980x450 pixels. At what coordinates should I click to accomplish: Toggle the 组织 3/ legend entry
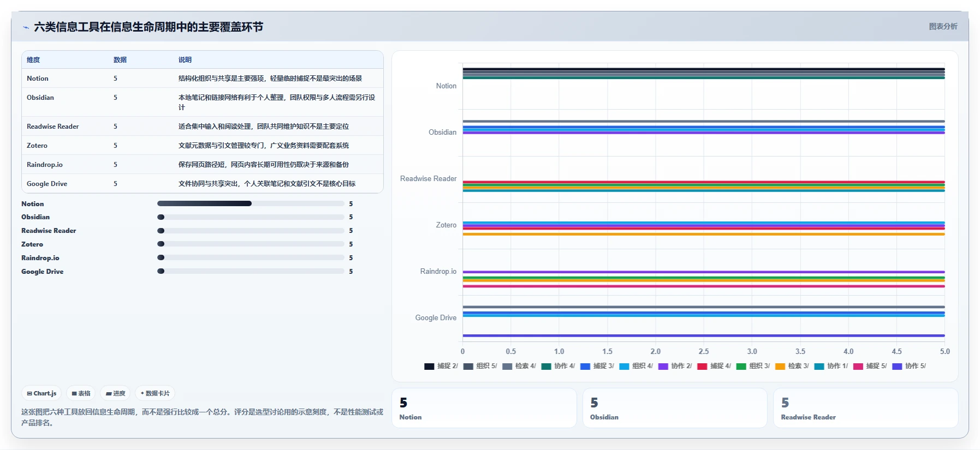[753, 366]
